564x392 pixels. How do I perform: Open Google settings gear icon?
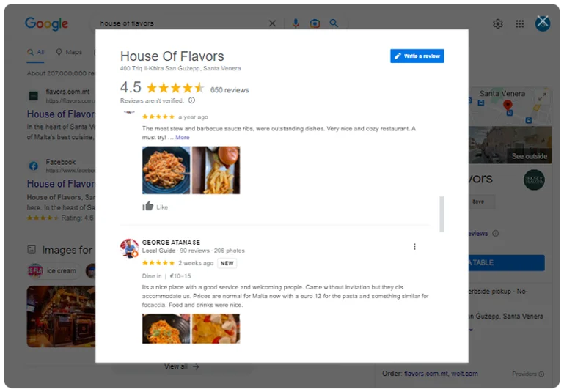click(x=498, y=23)
